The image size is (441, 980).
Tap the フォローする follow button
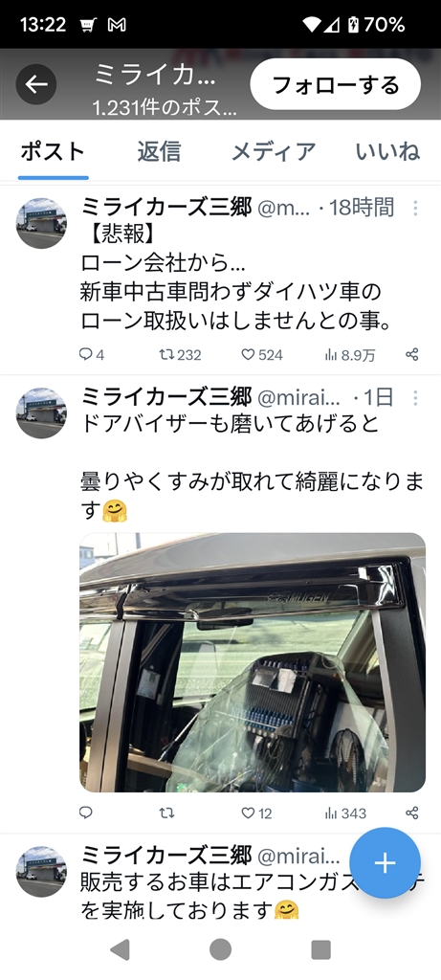[336, 84]
